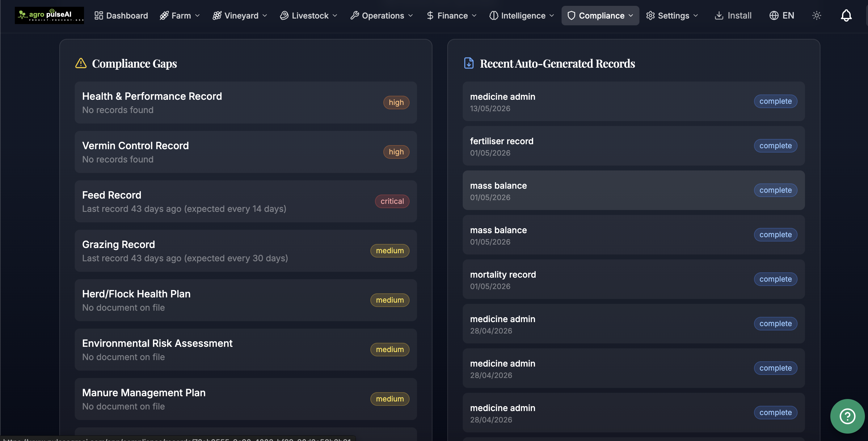
Task: Change language with the EN selector
Action: (x=782, y=15)
